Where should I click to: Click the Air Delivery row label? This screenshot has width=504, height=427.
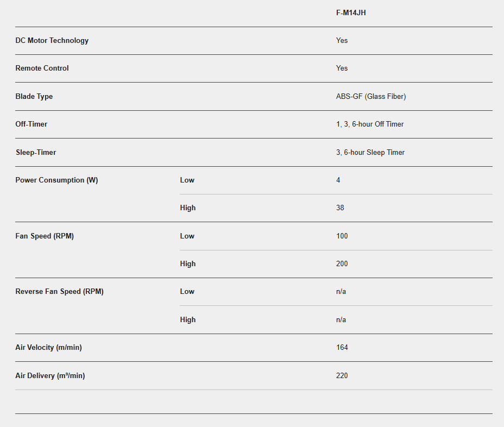50,376
